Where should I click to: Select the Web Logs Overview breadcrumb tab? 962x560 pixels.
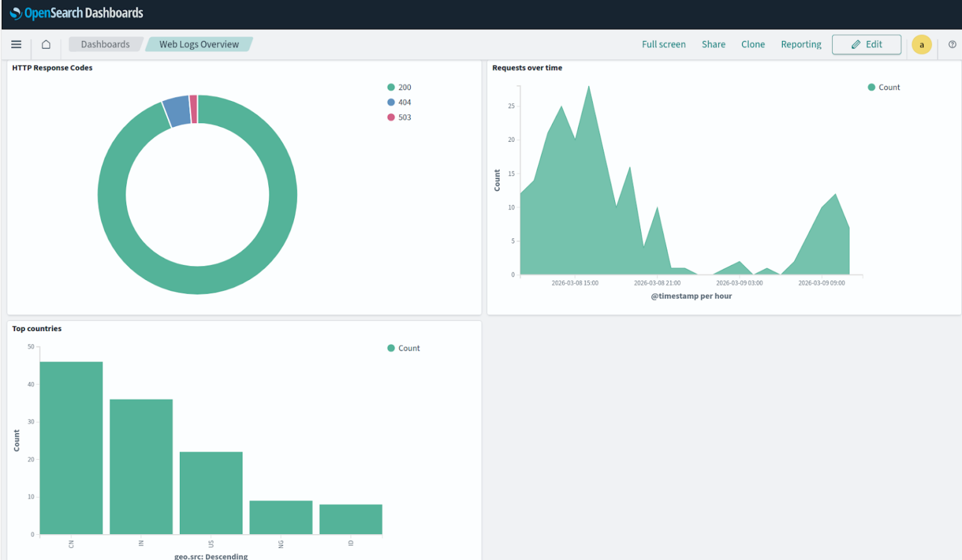[x=199, y=44]
